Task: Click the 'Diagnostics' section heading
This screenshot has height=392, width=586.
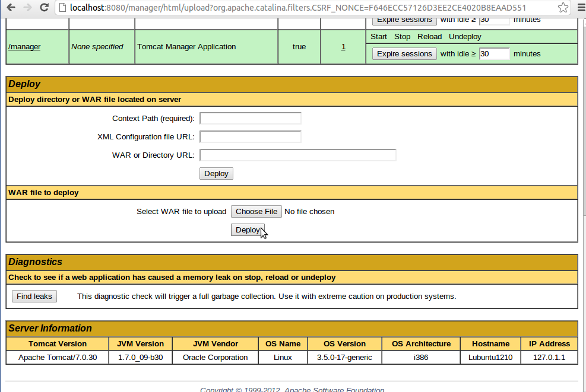Action: pyautogui.click(x=35, y=262)
